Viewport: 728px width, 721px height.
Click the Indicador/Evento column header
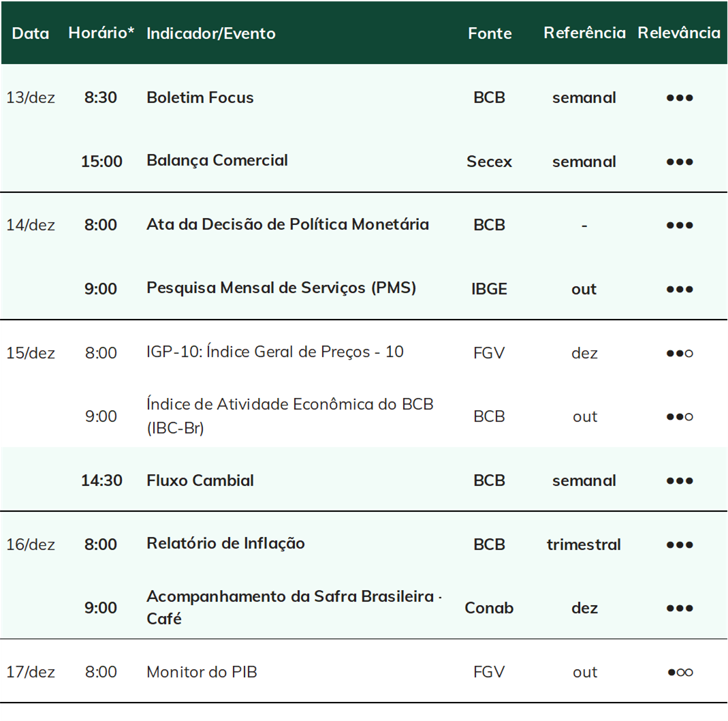pyautogui.click(x=211, y=33)
